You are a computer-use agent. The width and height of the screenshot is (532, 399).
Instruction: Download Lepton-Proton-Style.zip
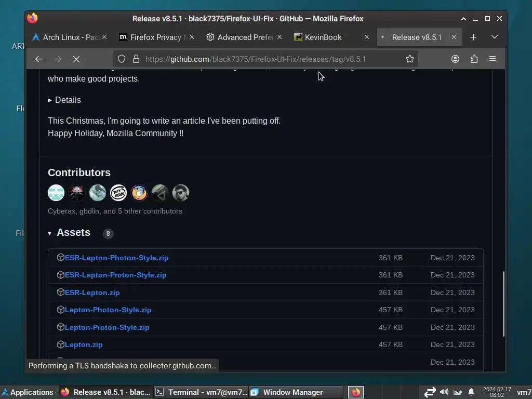(x=107, y=327)
